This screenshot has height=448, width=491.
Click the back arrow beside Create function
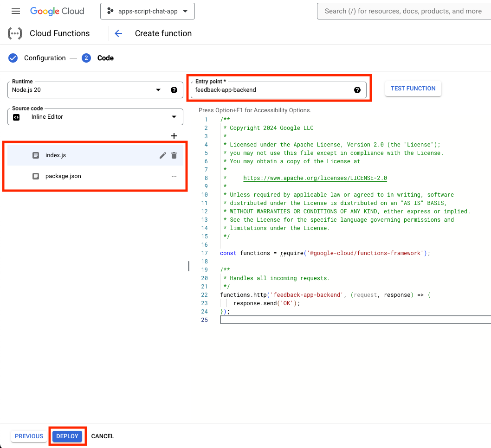[x=118, y=33]
